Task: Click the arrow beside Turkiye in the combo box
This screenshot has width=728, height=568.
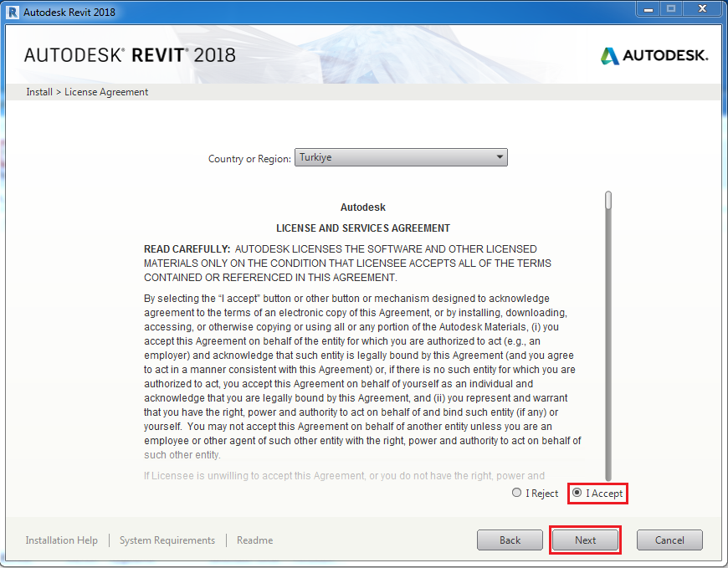Action: (500, 157)
